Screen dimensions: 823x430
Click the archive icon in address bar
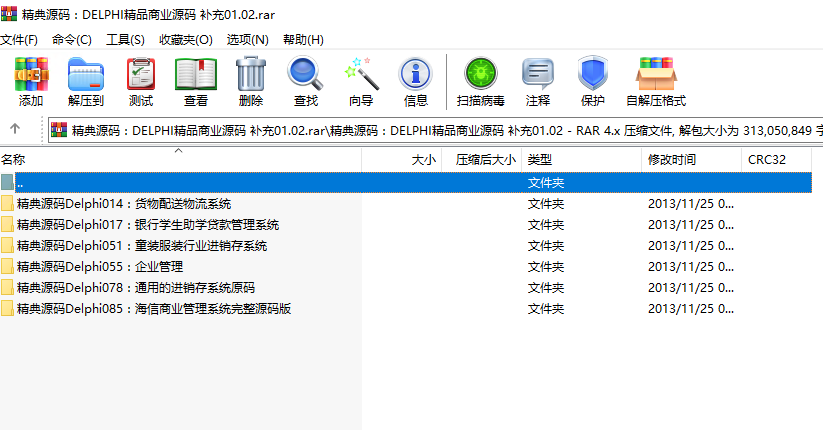(59, 130)
